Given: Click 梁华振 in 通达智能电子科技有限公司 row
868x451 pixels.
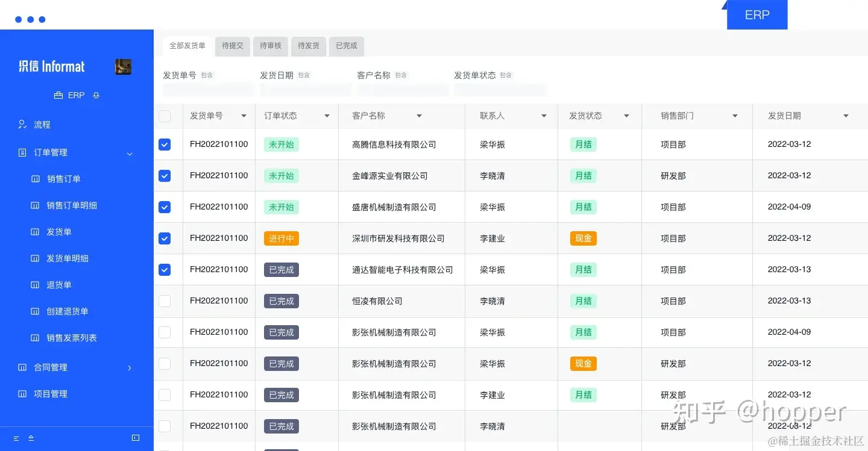Looking at the screenshot, I should pyautogui.click(x=492, y=270).
